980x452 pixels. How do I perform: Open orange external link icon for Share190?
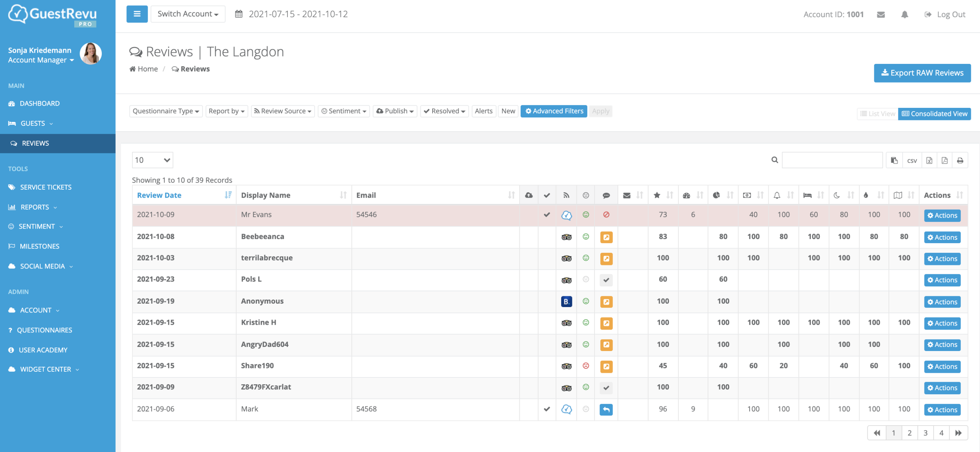(x=606, y=366)
